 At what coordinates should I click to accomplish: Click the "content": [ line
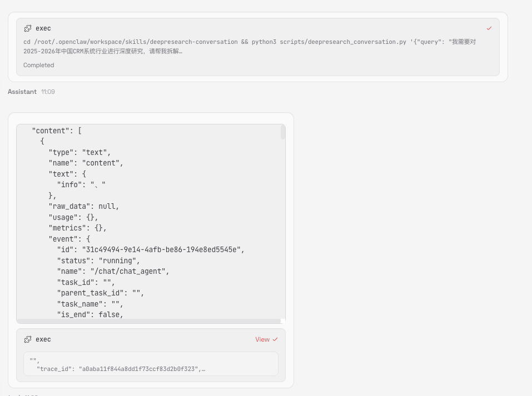coord(57,131)
